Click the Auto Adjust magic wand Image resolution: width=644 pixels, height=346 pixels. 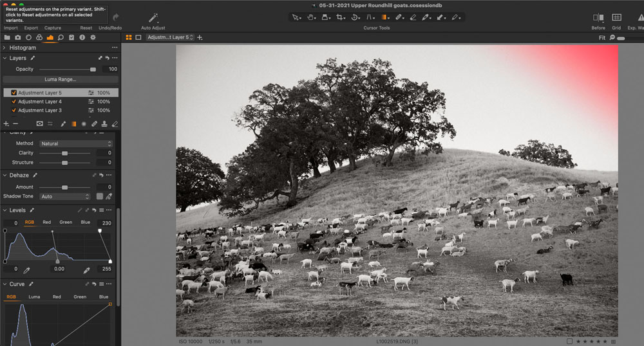point(153,17)
